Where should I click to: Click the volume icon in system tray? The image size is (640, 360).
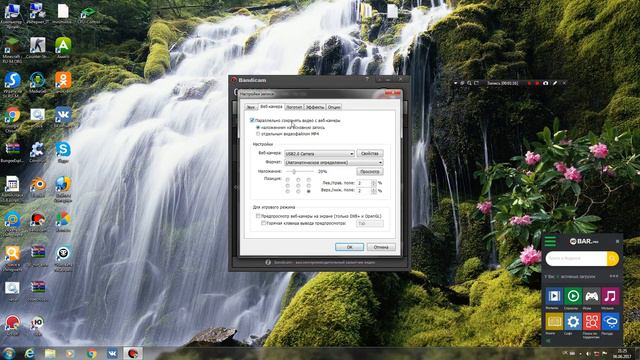[x=588, y=353]
